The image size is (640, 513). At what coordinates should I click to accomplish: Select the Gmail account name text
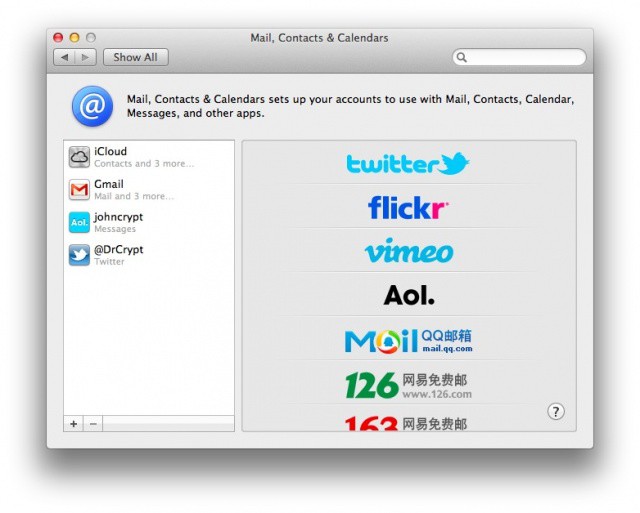click(109, 184)
